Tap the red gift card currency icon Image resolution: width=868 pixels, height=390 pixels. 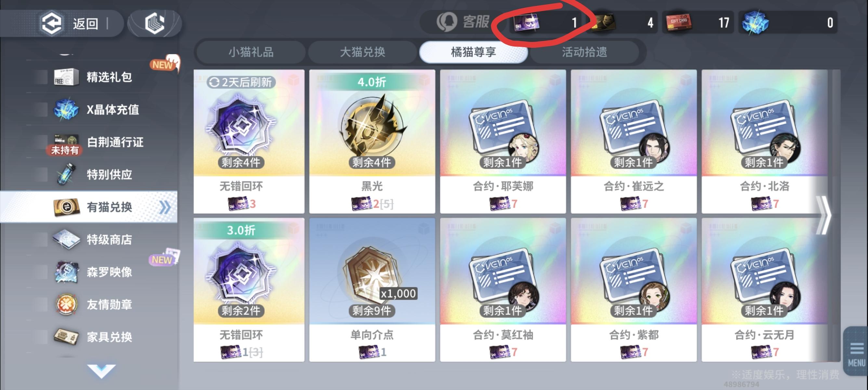tap(678, 22)
